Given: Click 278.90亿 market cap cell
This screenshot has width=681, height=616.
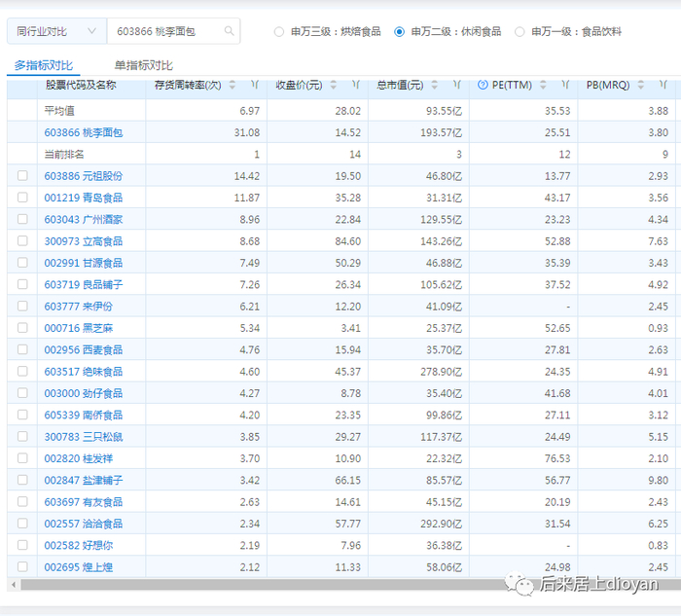Looking at the screenshot, I should pos(442,372).
